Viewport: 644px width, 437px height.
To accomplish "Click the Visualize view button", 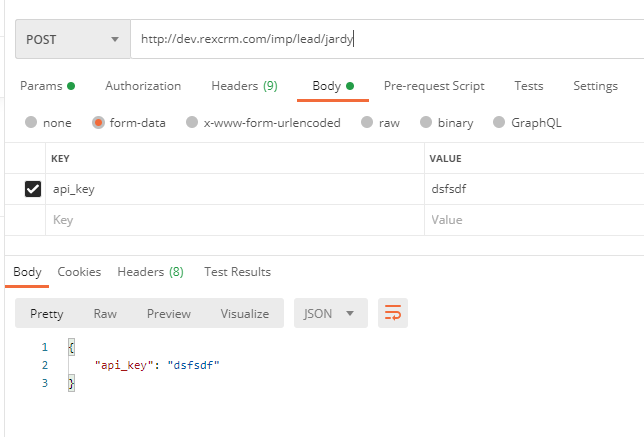I will pos(245,313).
